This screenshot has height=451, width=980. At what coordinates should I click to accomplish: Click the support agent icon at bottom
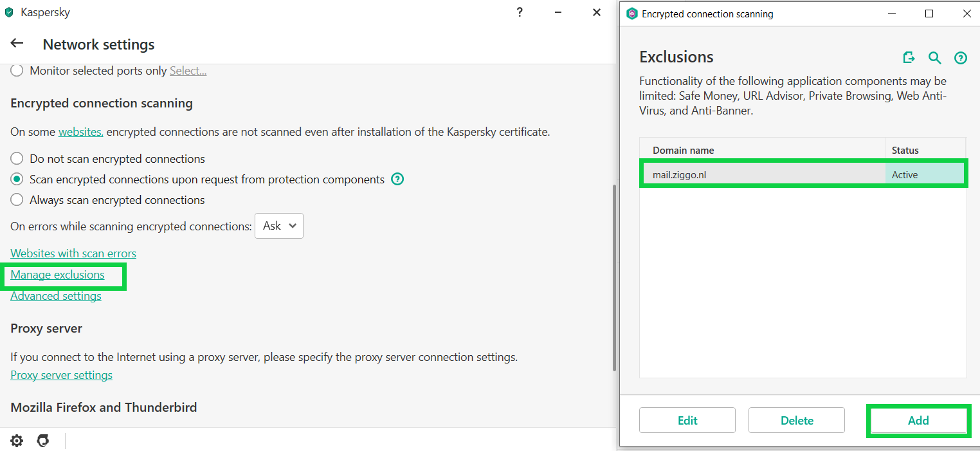pyautogui.click(x=43, y=441)
